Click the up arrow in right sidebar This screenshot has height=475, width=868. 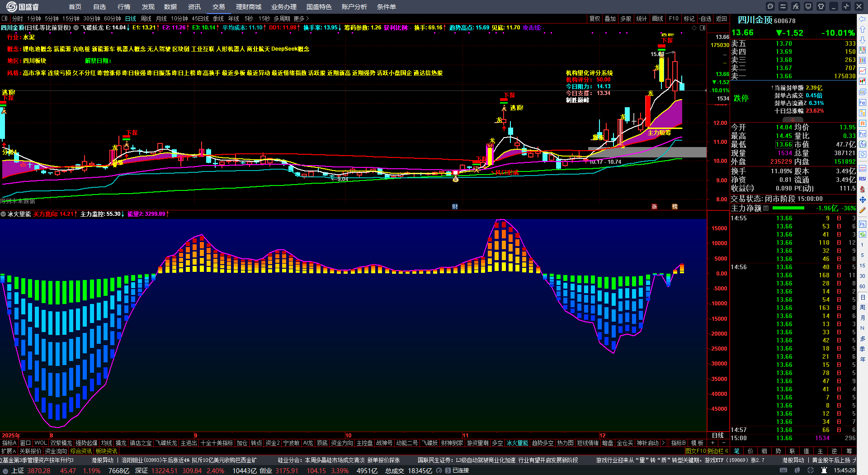(863, 29)
